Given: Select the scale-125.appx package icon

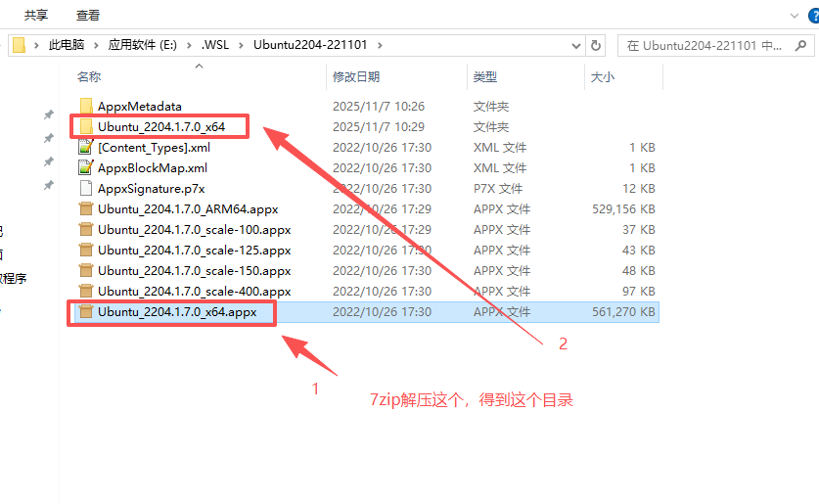Looking at the screenshot, I should click(86, 250).
